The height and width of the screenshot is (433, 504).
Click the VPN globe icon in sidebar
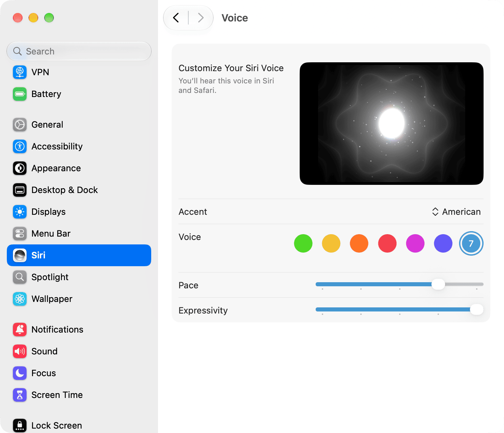(x=20, y=72)
